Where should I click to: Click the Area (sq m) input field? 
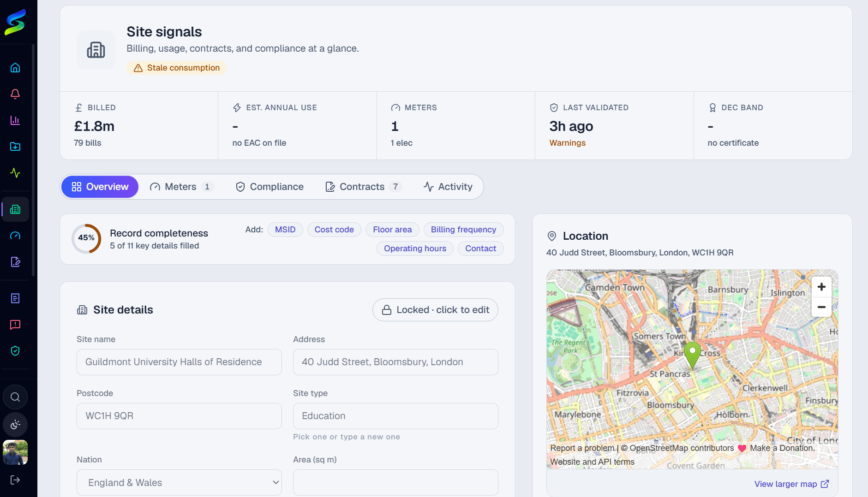click(395, 482)
